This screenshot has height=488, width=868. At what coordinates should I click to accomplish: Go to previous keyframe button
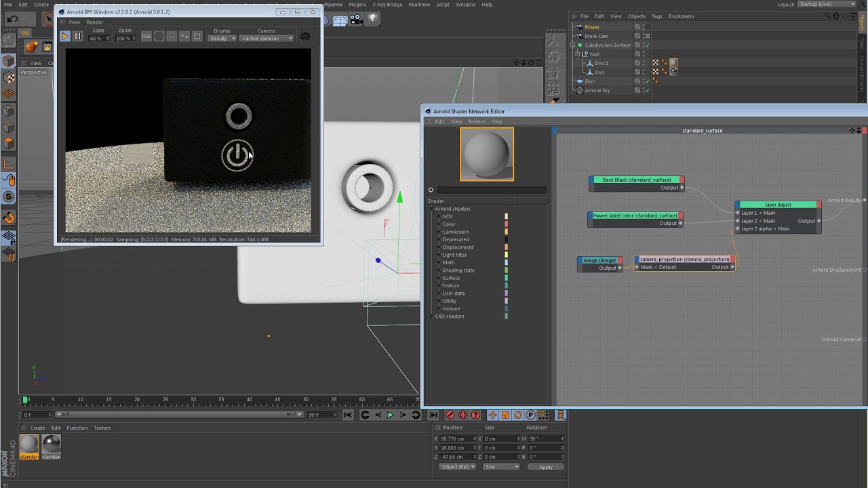pos(365,415)
